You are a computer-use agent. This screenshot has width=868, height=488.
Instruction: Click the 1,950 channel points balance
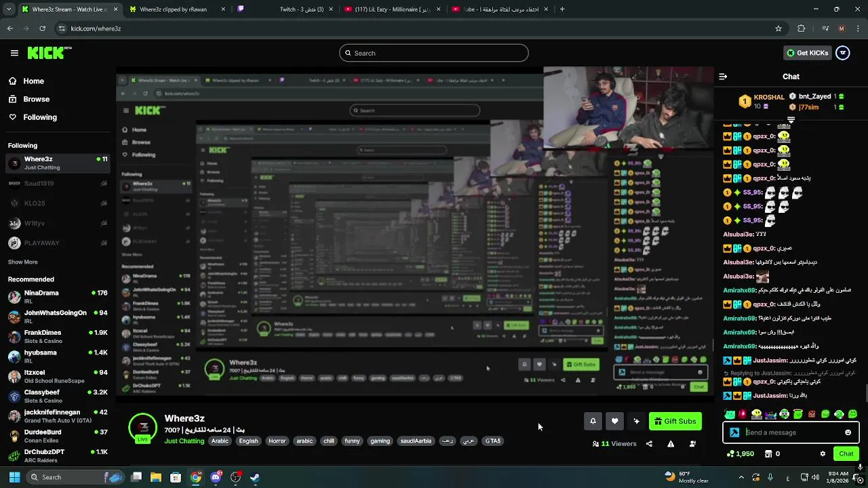[740, 454]
